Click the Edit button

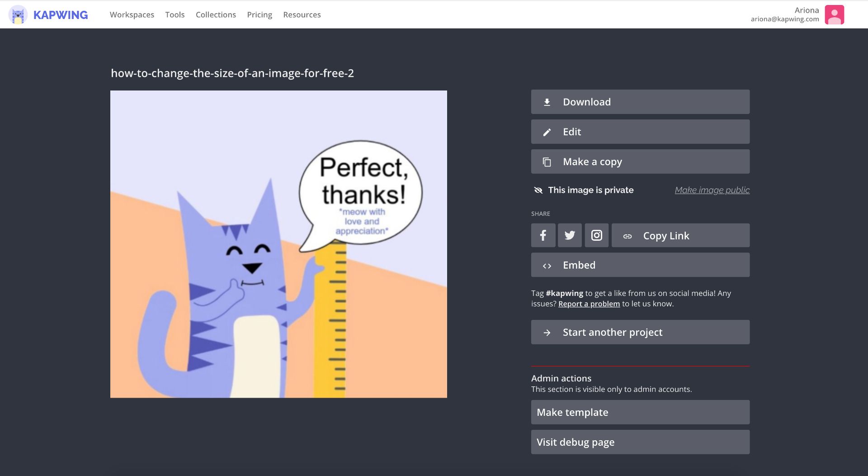(640, 132)
